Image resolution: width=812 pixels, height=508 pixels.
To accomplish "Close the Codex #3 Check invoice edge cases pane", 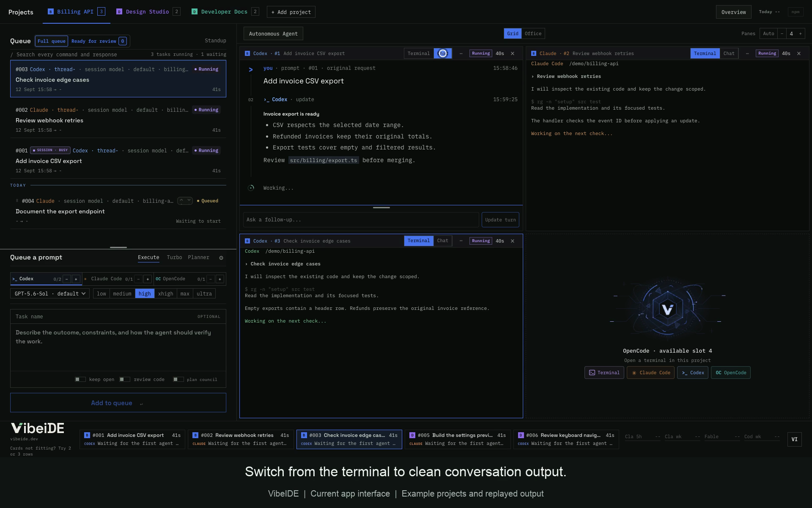I will 513,241.
